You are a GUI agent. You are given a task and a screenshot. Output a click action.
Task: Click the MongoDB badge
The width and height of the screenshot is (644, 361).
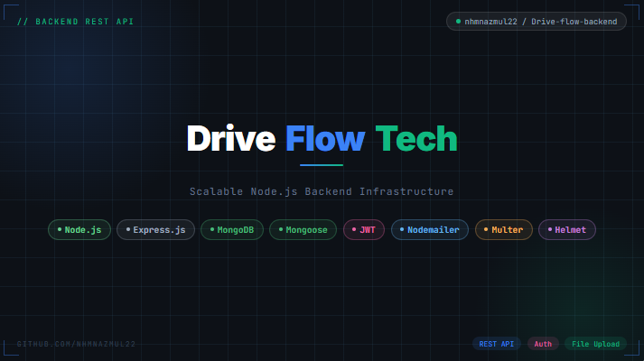pos(232,230)
